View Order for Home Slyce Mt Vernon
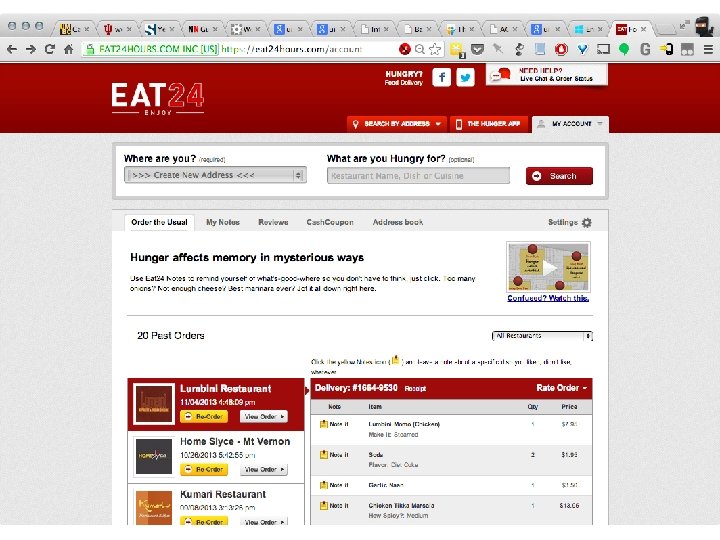Viewport: 720px width, 540px height. point(264,469)
